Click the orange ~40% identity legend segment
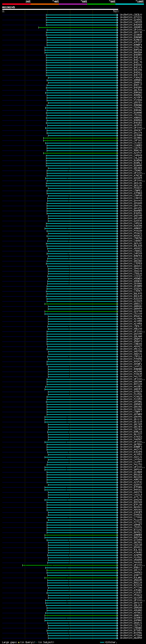This screenshot has width=146, height=644. [x=45, y=4]
